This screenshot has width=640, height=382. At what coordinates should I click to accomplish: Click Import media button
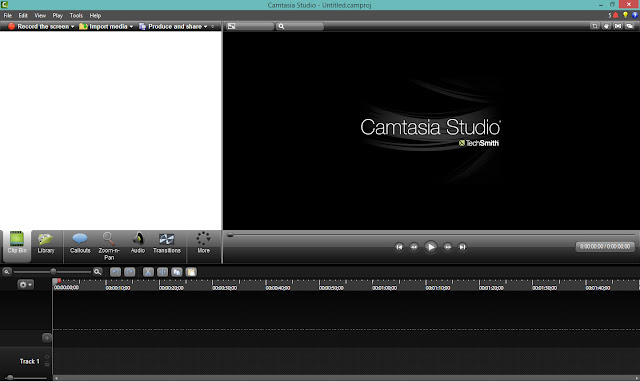[x=103, y=26]
